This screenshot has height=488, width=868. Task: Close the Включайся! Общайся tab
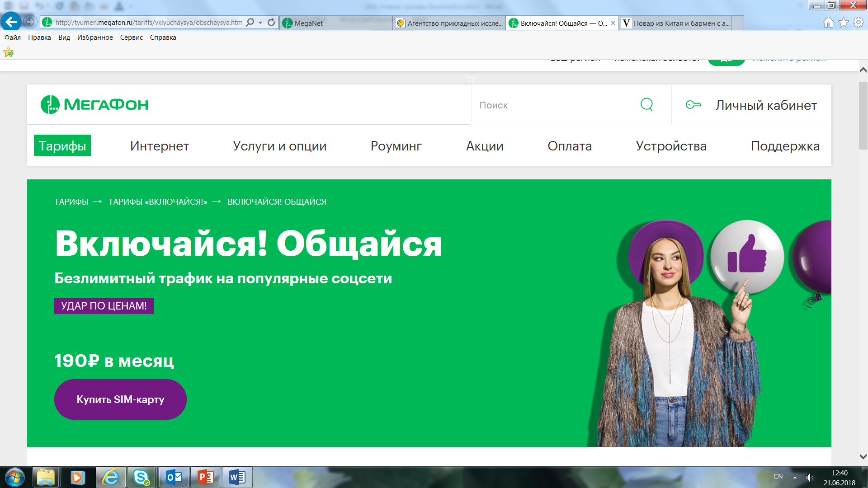click(613, 23)
